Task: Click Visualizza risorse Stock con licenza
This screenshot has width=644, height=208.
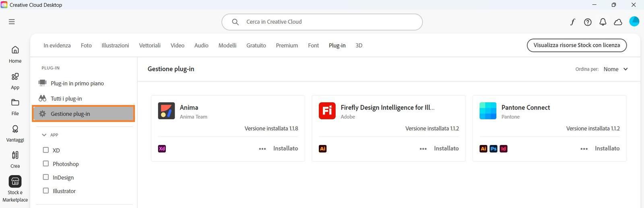Action: (x=577, y=45)
